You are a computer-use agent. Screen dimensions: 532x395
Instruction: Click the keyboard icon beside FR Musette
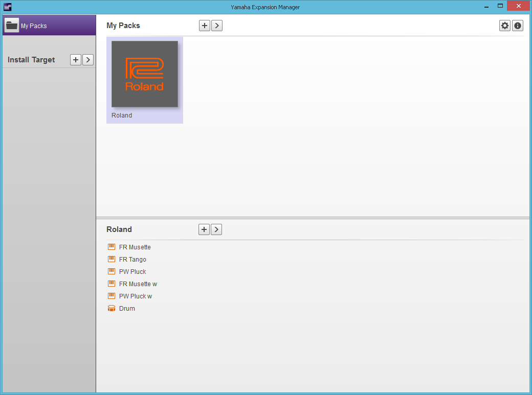[112, 247]
